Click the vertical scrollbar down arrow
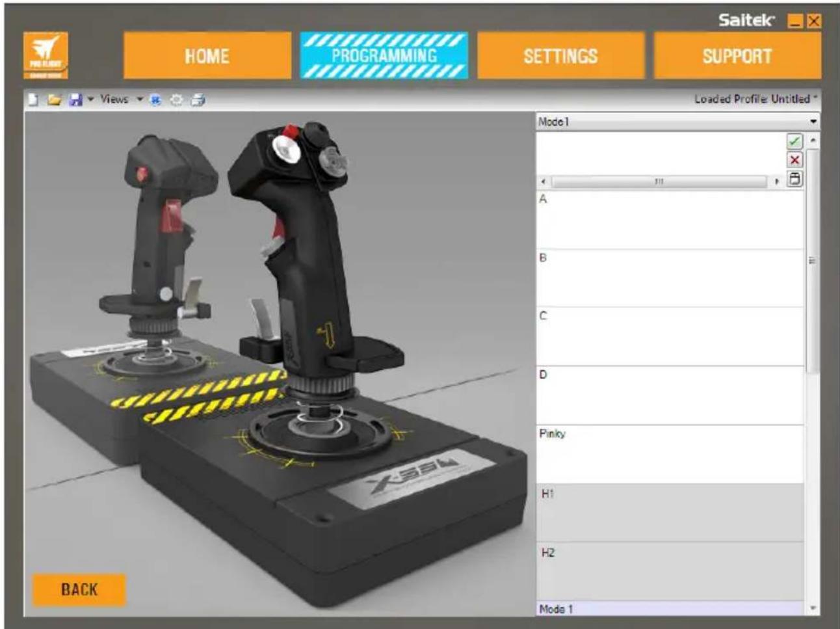The image size is (840, 629). tap(813, 609)
